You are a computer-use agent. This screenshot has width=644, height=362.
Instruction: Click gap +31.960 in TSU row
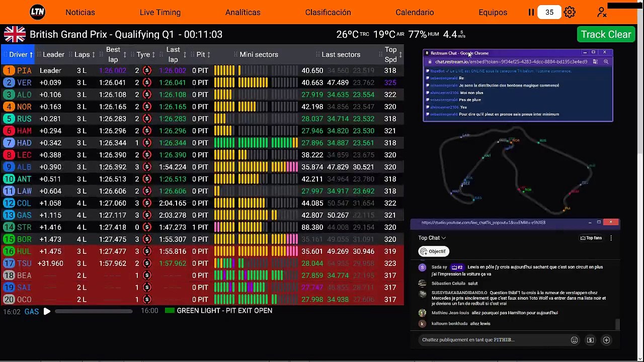click(x=50, y=263)
